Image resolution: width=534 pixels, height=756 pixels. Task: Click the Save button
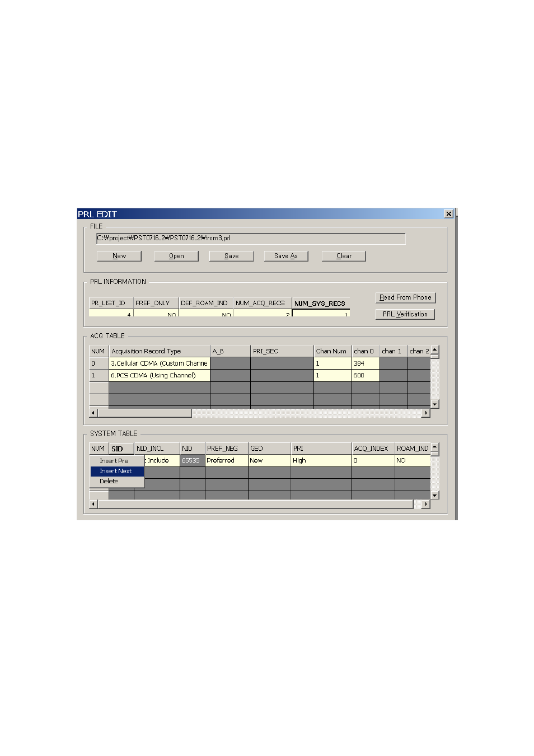[x=231, y=256]
